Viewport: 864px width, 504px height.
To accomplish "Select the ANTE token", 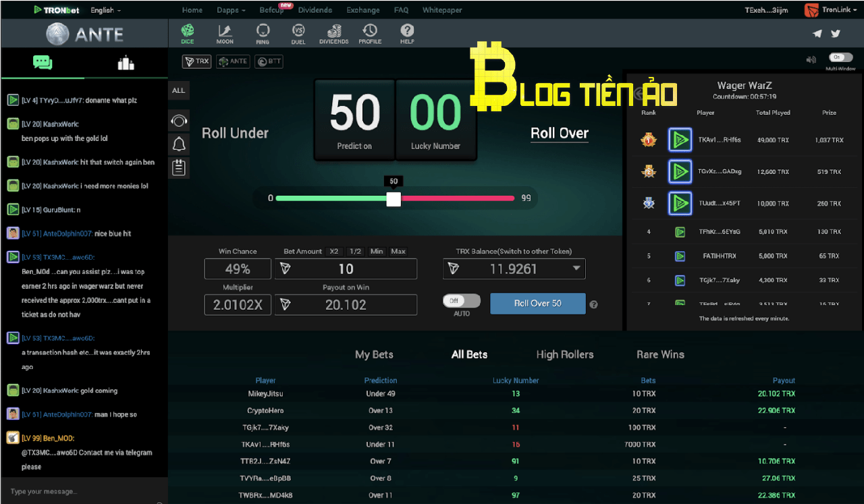I will pos(233,61).
